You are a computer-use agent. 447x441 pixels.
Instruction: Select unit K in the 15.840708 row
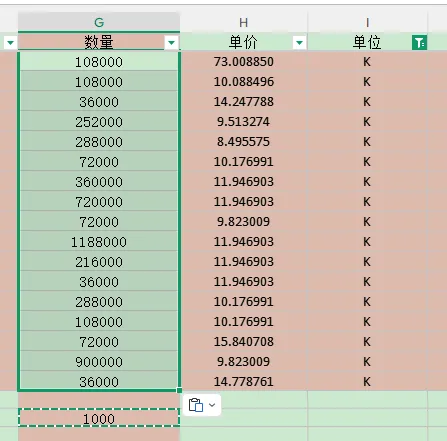point(367,342)
